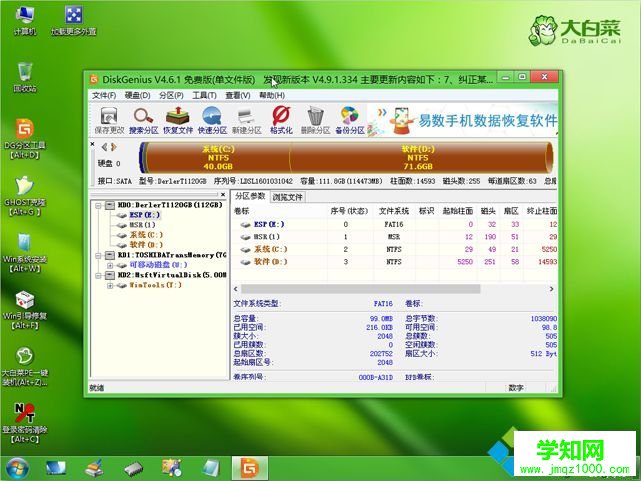Click the scroll left arrow of partition table
This screenshot has height=481, width=641.
[x=236, y=289]
